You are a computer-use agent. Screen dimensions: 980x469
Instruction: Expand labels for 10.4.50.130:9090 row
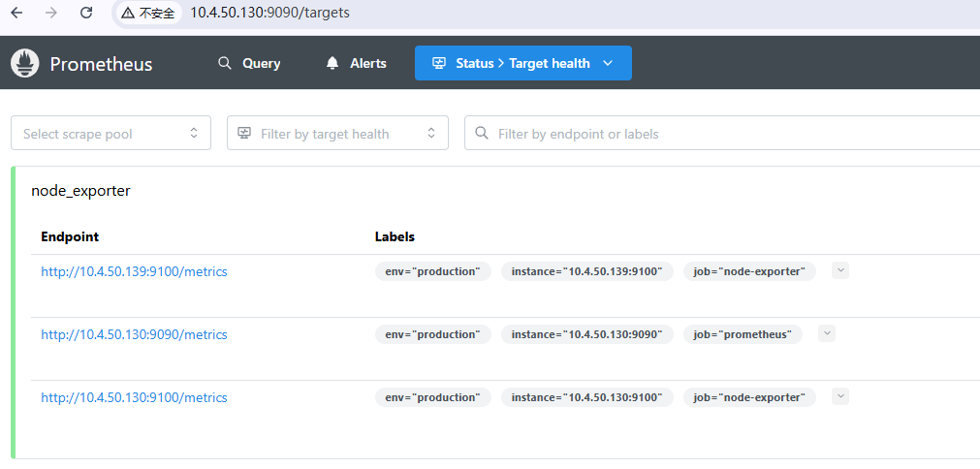[827, 333]
